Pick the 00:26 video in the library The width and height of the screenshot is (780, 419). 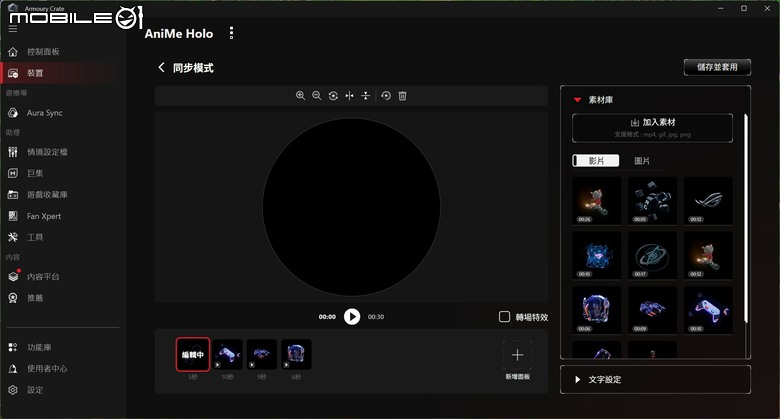pos(596,201)
